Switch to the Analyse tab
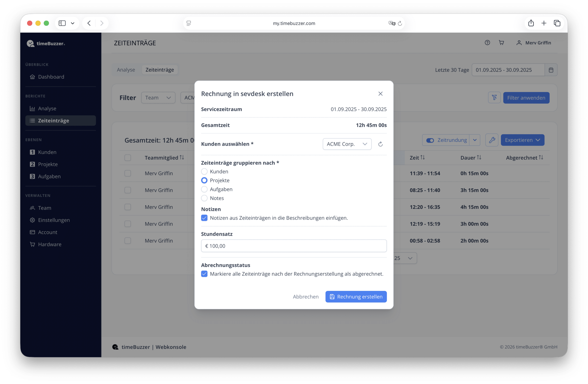Image resolution: width=588 pixels, height=384 pixels. (126, 70)
